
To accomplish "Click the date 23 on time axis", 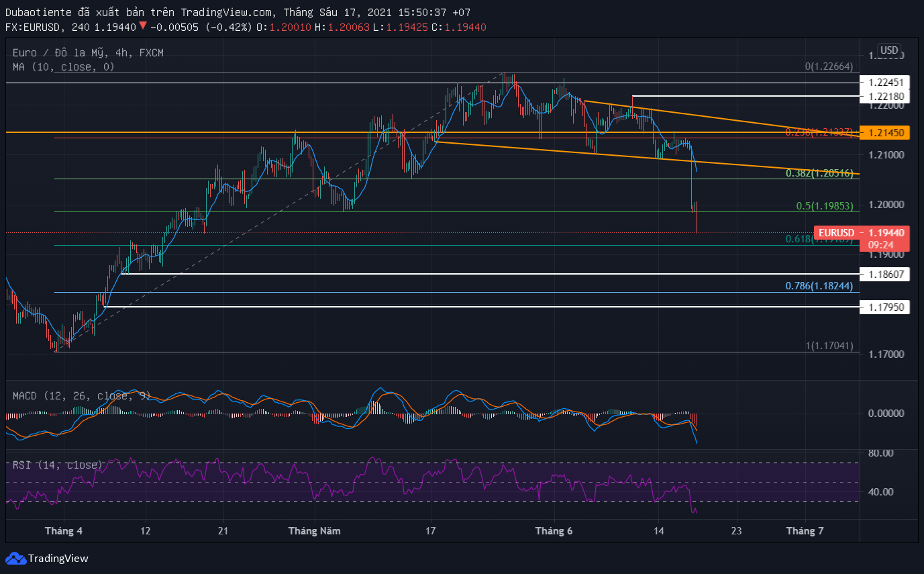I will point(736,530).
